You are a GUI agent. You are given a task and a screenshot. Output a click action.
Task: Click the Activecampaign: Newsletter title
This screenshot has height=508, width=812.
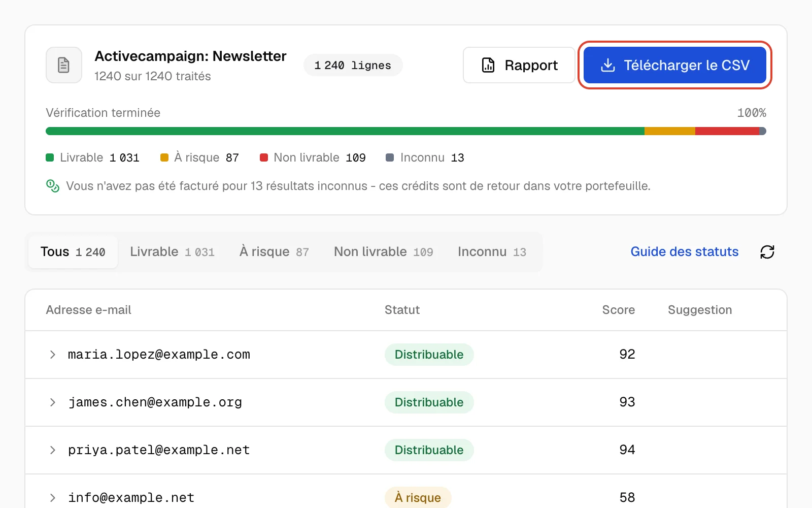pyautogui.click(x=190, y=56)
